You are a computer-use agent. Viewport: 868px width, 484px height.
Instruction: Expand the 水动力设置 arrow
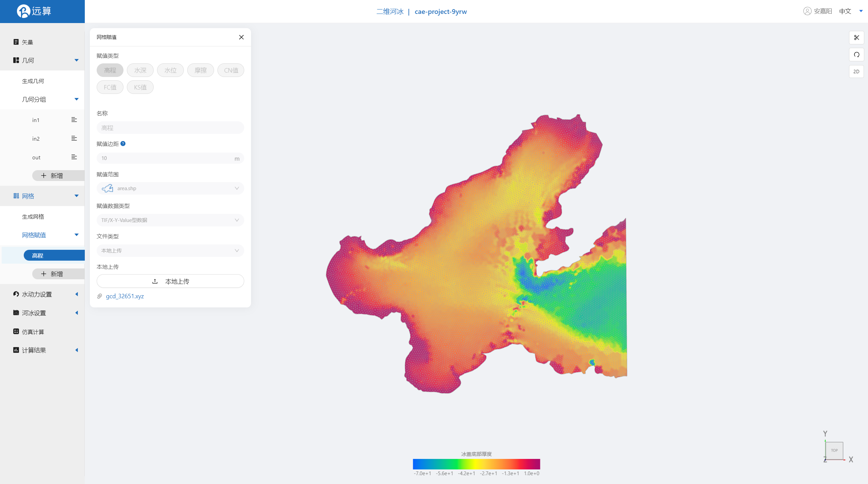pos(77,294)
